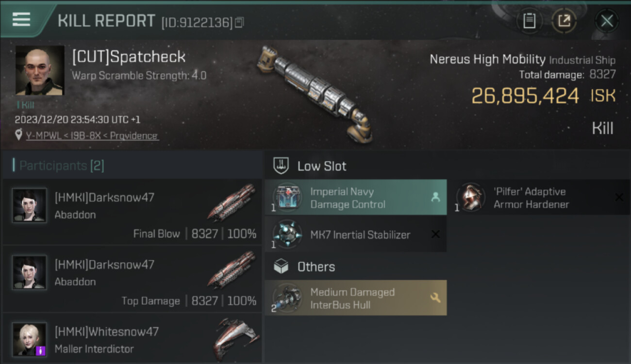Select the Medium Damaged InterBus Hull item

(x=356, y=298)
